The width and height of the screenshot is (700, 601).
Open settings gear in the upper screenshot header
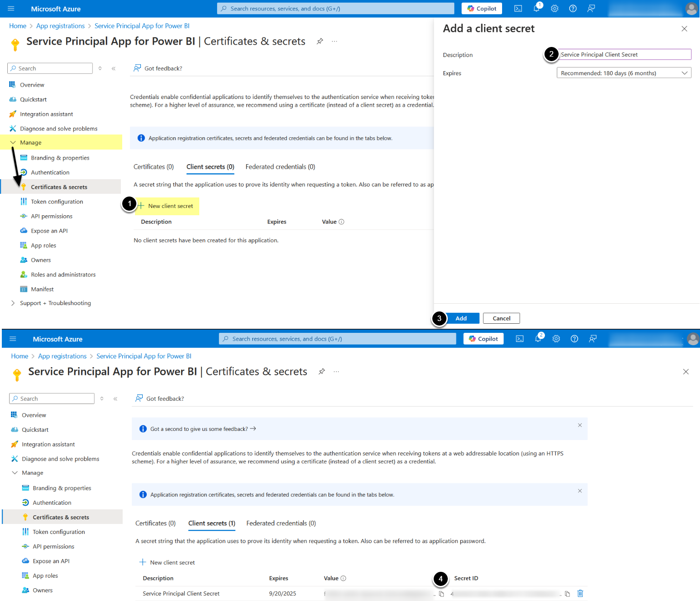(x=555, y=9)
